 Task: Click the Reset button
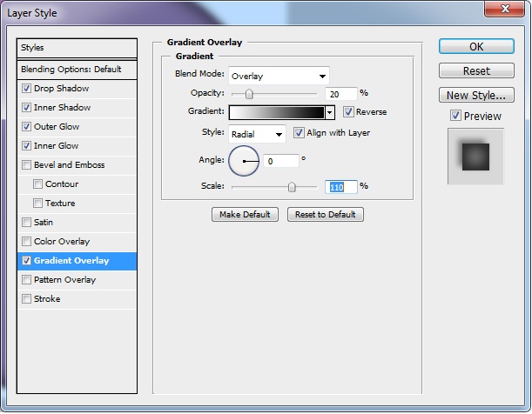(476, 70)
